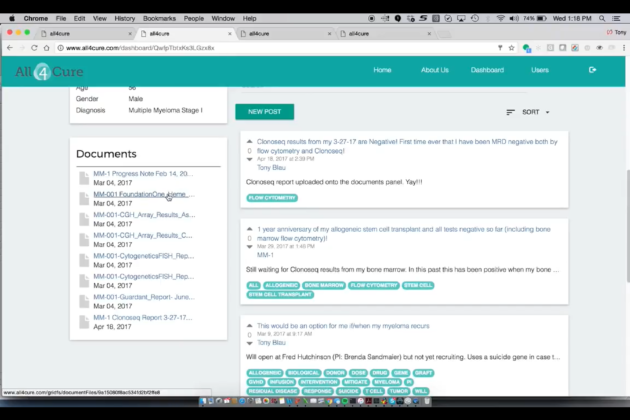Image resolution: width=630 pixels, height=420 pixels.
Task: Switch to the third all4cure tab
Action: pos(286,34)
